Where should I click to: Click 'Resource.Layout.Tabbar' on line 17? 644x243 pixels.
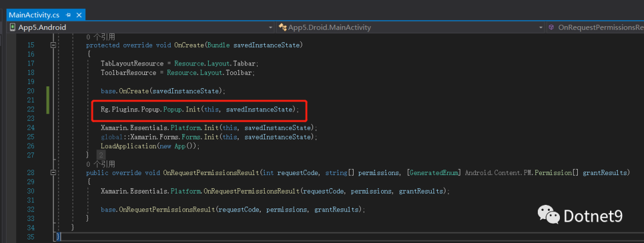tap(216, 64)
